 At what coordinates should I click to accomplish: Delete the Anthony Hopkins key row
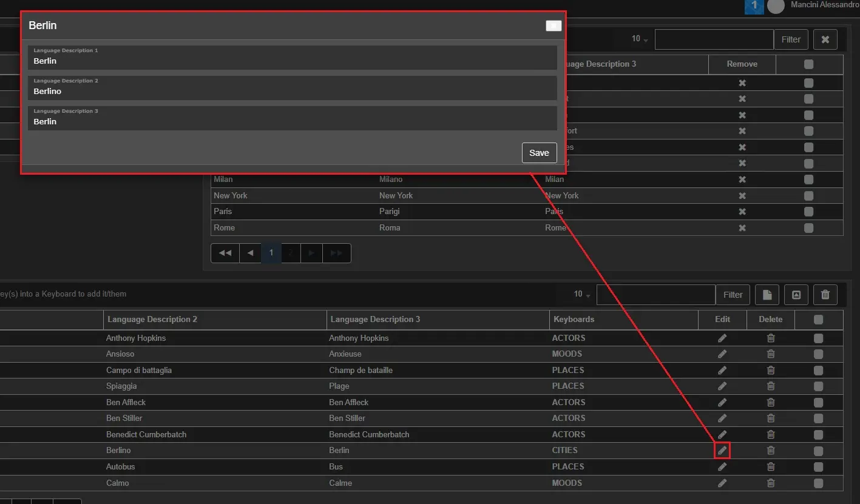point(770,338)
